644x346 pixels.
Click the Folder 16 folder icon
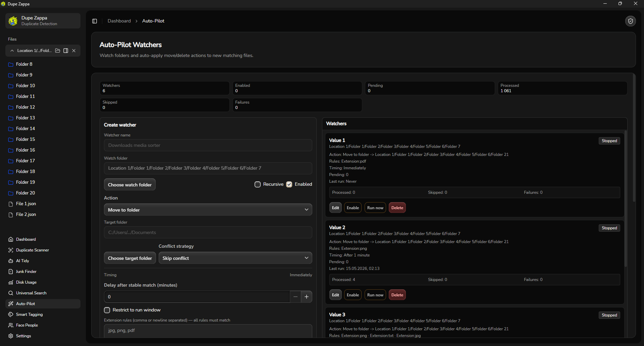(11, 150)
